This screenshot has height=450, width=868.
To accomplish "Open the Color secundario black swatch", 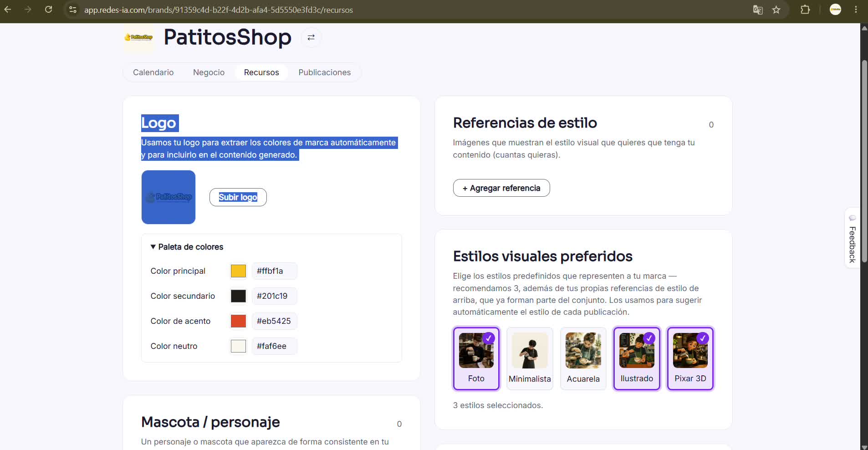I will pyautogui.click(x=238, y=296).
